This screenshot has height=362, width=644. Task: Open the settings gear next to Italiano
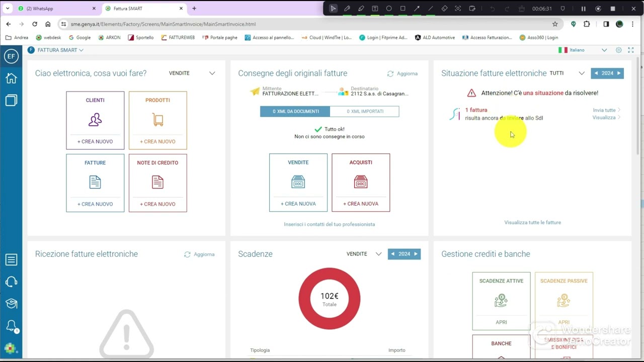(619, 50)
